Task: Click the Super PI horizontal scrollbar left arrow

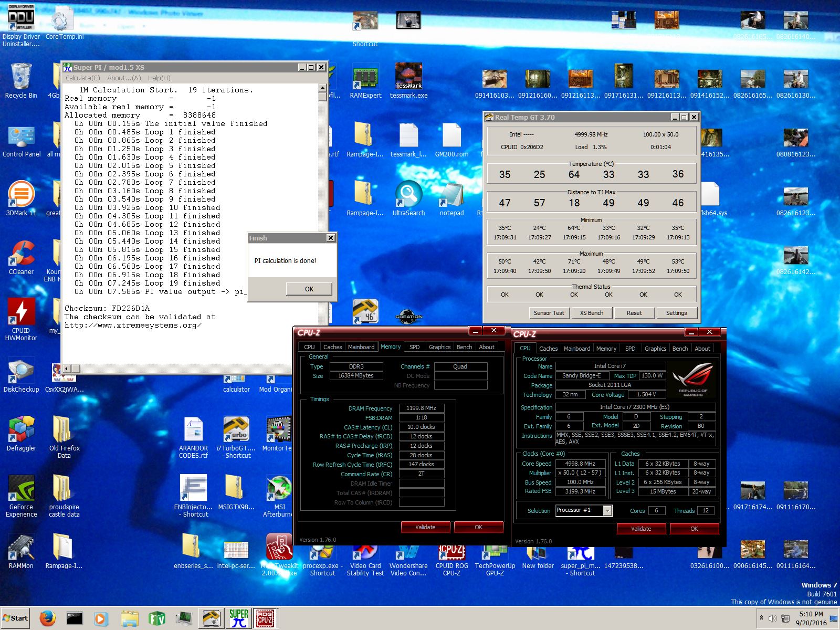Action: pos(67,369)
